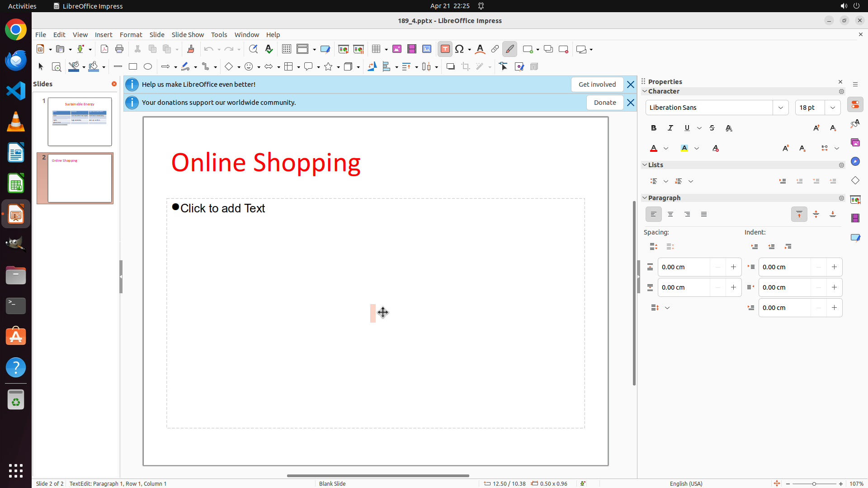Click the Export as PDF icon
The image size is (868, 488).
104,49
